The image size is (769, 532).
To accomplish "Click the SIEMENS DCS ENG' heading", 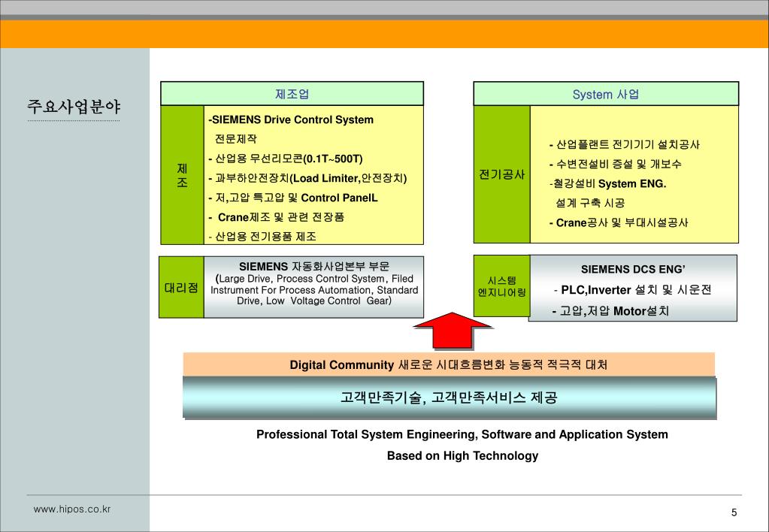I will 633,269.
